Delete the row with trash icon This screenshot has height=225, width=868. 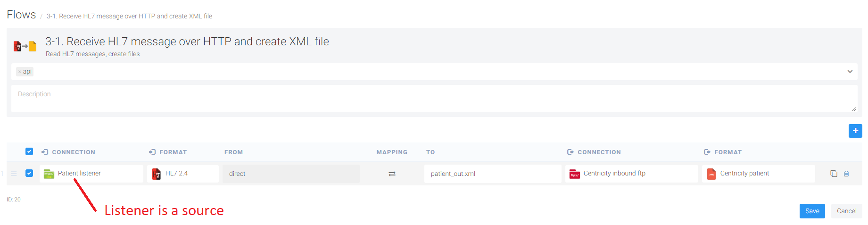point(846,174)
